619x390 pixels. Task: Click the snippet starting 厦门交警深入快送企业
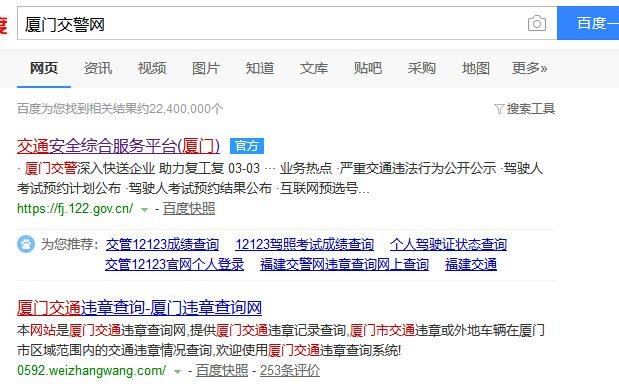[280, 178]
